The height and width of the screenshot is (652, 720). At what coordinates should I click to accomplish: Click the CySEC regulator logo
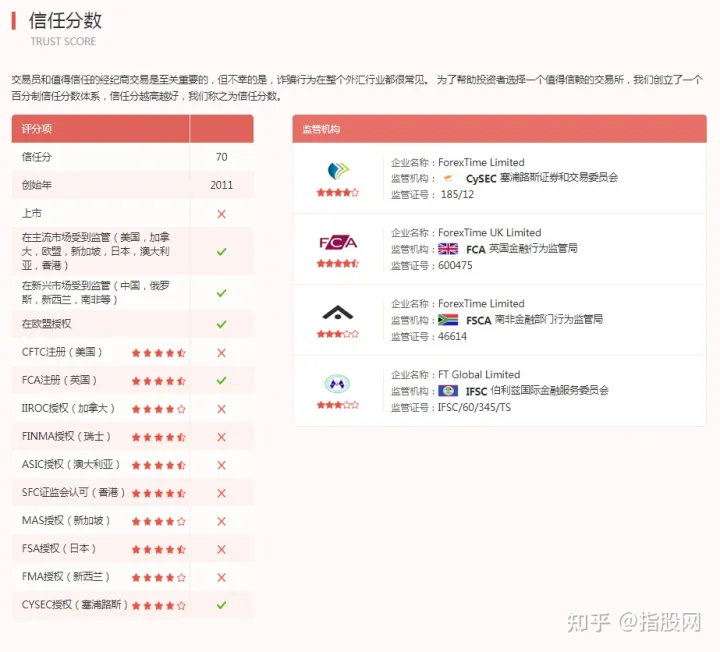pos(338,171)
